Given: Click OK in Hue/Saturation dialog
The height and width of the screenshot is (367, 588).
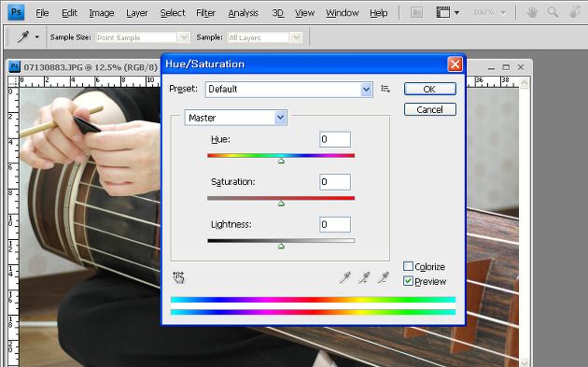Looking at the screenshot, I should [x=429, y=89].
